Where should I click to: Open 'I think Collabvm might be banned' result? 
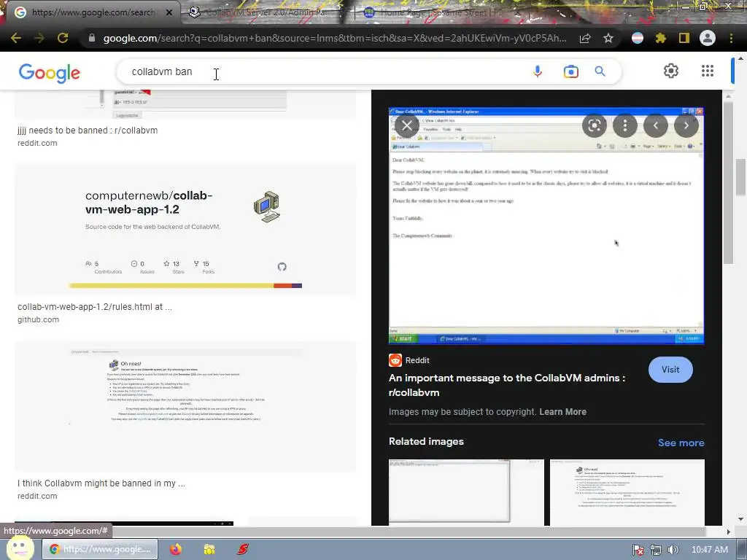tap(101, 483)
